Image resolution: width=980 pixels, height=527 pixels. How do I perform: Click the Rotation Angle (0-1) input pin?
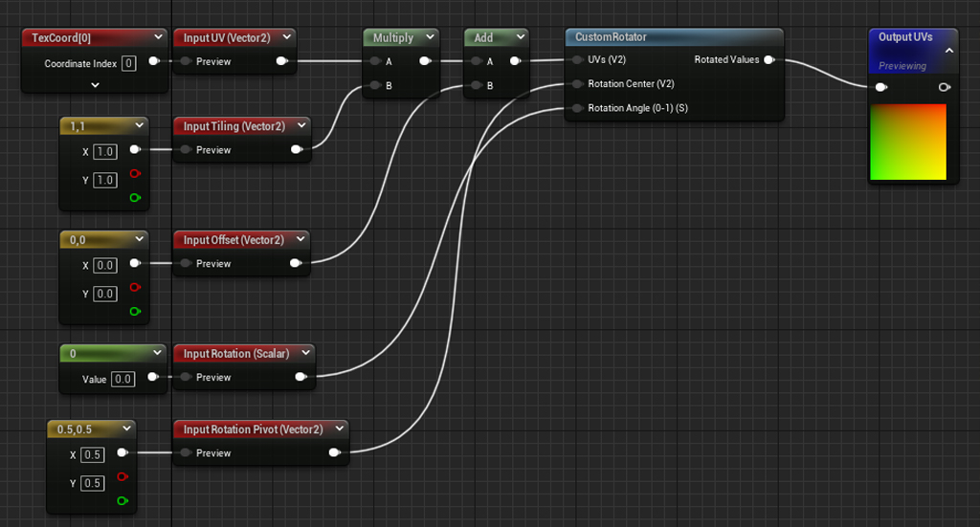[x=577, y=108]
